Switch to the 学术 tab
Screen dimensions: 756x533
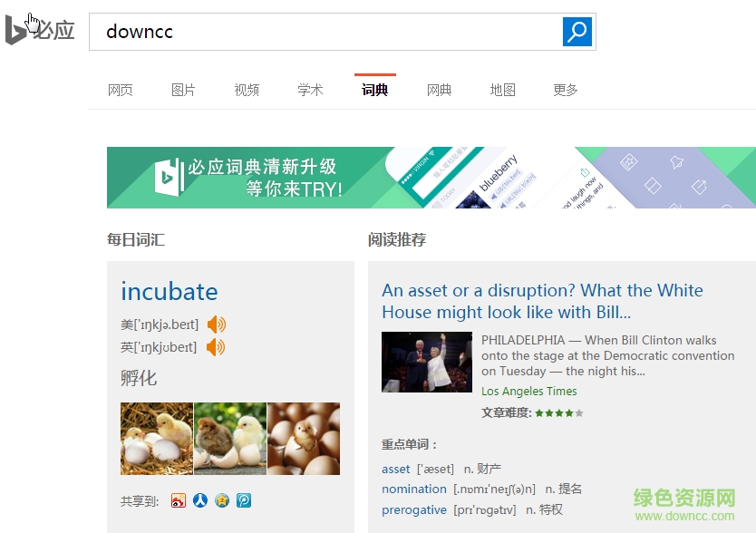[310, 91]
